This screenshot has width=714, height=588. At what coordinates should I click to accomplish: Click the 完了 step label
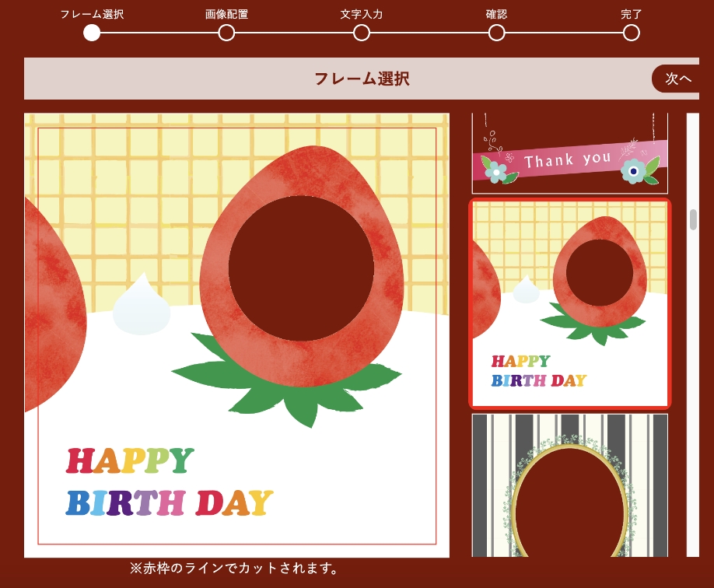click(x=631, y=14)
